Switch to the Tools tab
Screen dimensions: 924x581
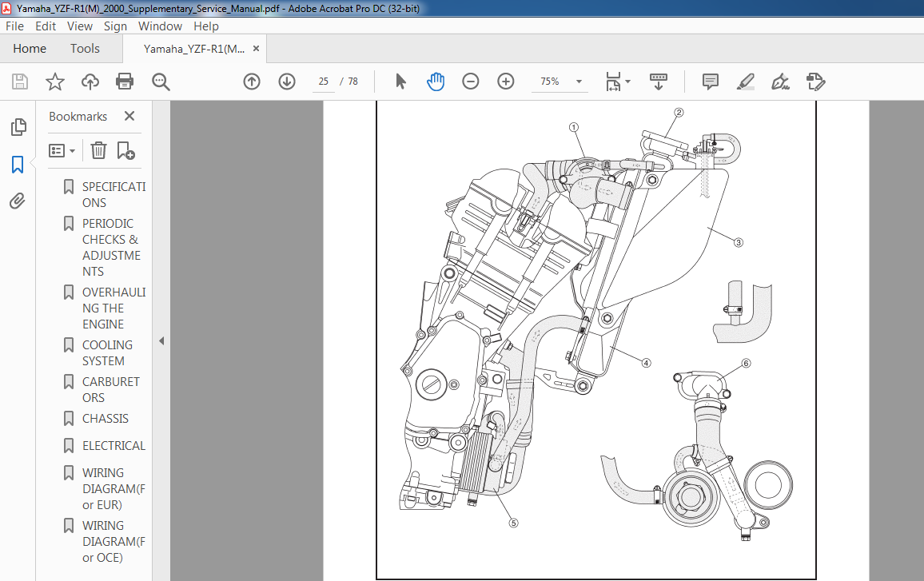[x=85, y=48]
